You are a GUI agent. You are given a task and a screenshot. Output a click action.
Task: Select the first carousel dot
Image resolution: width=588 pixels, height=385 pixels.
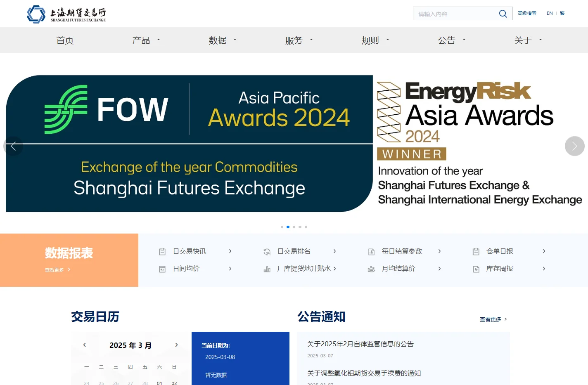tap(282, 227)
